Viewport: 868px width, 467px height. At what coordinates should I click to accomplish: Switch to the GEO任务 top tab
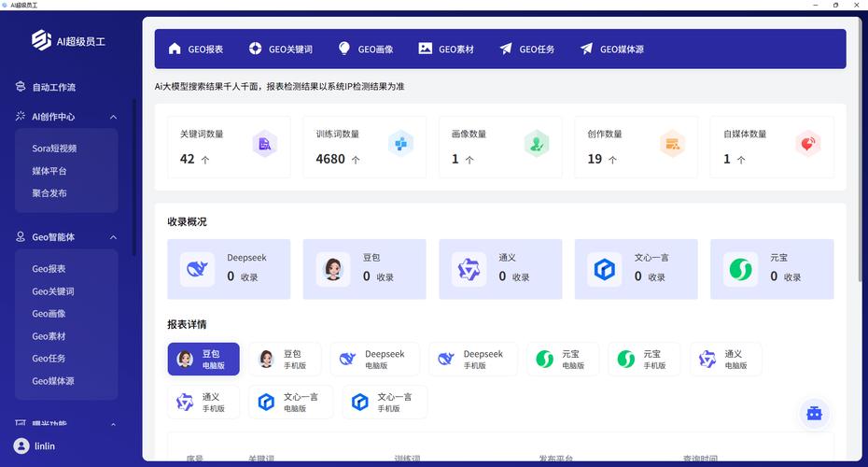527,49
